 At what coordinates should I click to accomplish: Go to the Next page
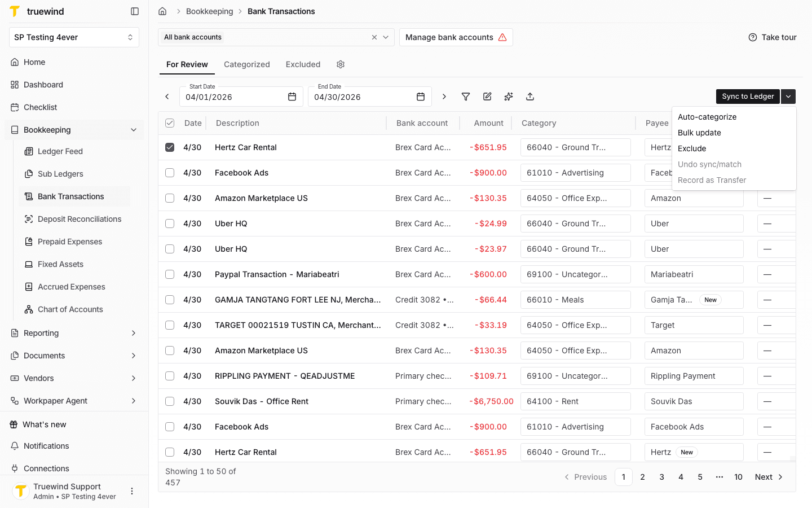[x=769, y=477]
